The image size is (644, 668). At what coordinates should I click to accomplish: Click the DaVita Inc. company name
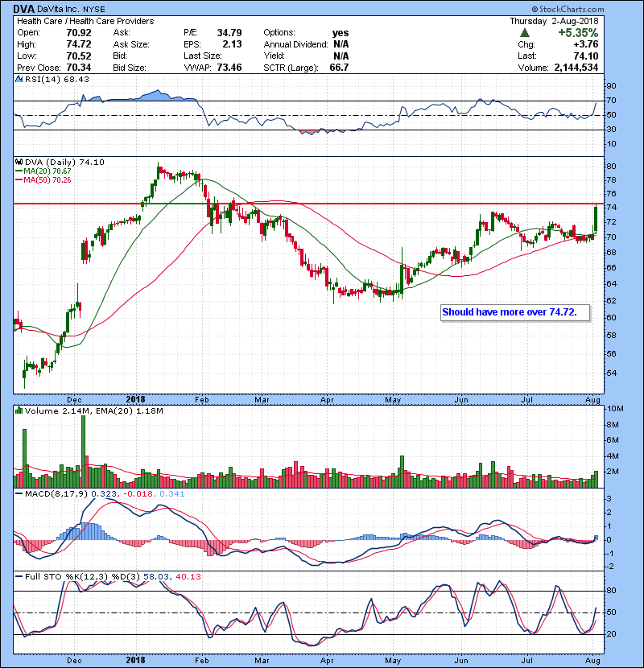[59, 9]
